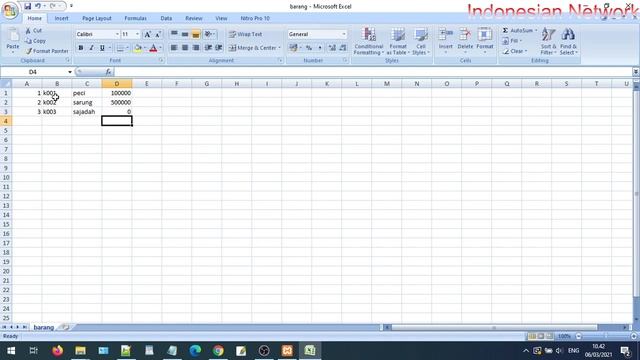This screenshot has height=360, width=640.
Task: Switch to Page Layout tab
Action: (97, 18)
